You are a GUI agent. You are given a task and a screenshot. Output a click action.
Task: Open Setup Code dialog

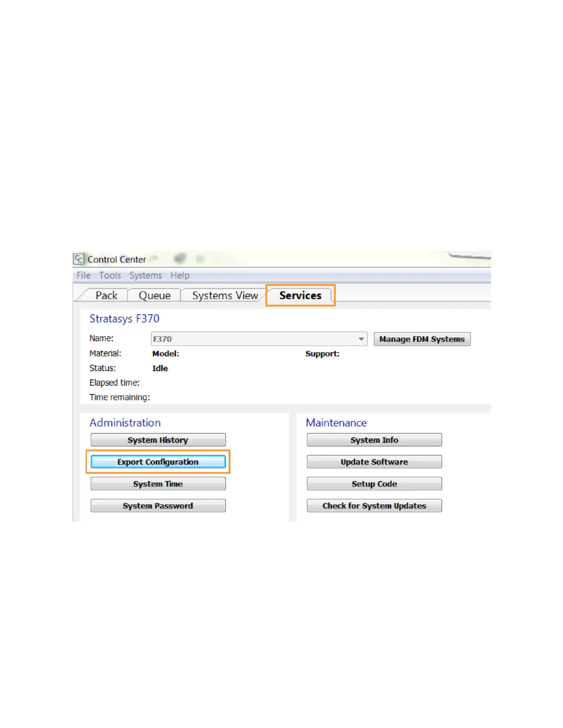click(374, 484)
